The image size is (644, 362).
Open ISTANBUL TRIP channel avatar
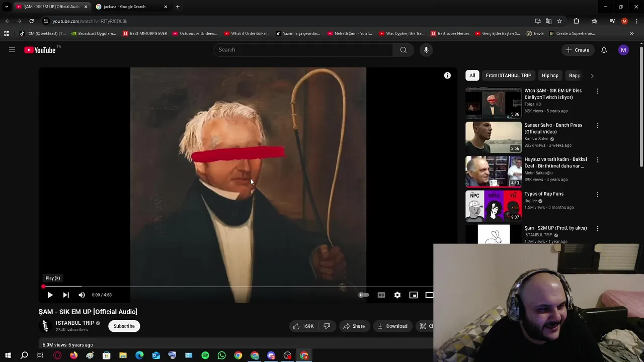pos(45,326)
